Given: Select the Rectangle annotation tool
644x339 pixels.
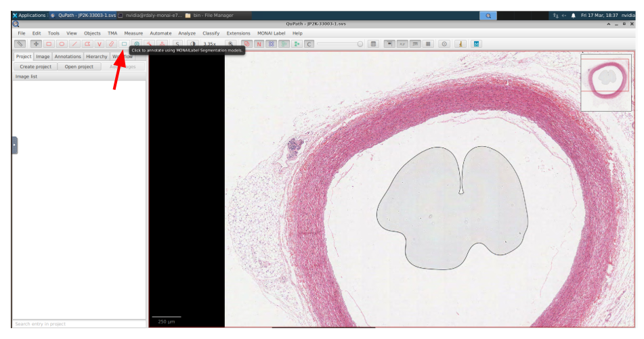Looking at the screenshot, I should pyautogui.click(x=49, y=44).
